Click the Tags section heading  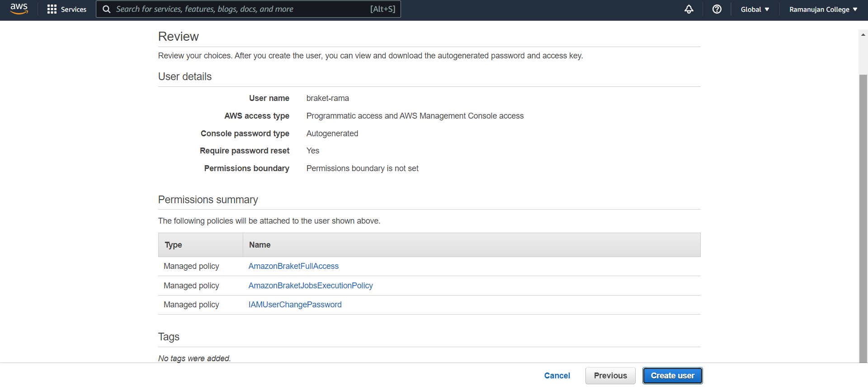169,337
